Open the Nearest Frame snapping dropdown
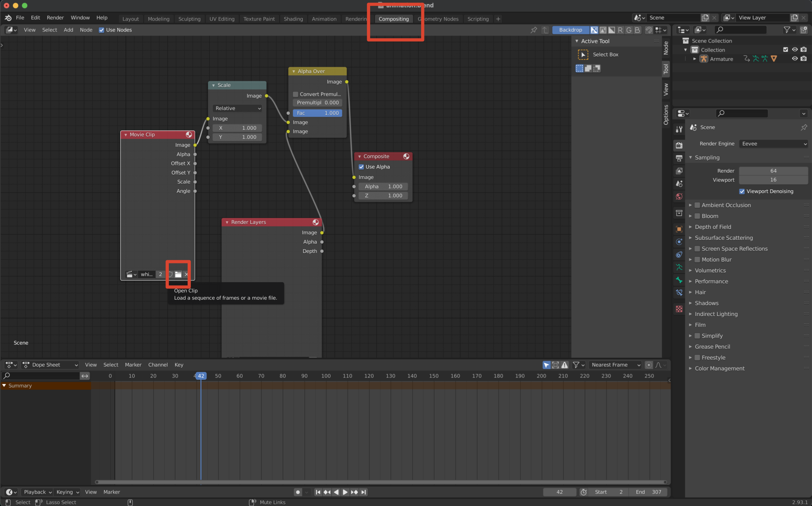This screenshot has width=812, height=506. (x=615, y=365)
